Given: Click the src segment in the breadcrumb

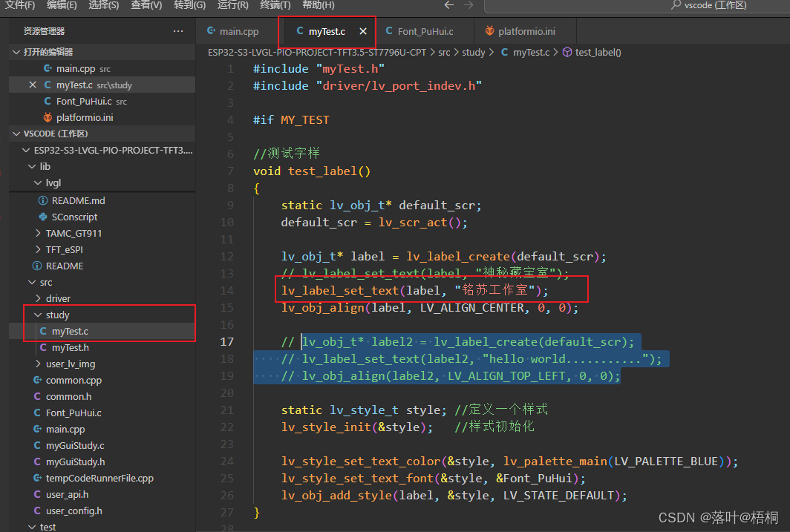Looking at the screenshot, I should [x=444, y=53].
